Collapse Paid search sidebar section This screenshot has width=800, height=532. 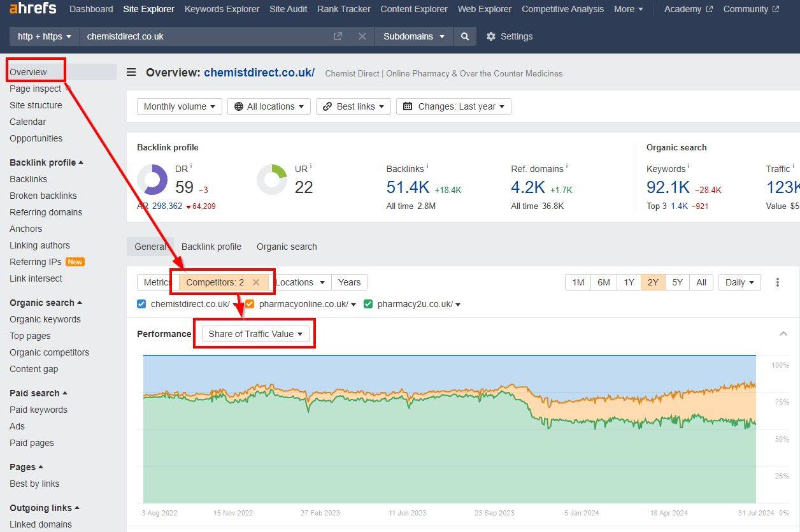pos(38,393)
